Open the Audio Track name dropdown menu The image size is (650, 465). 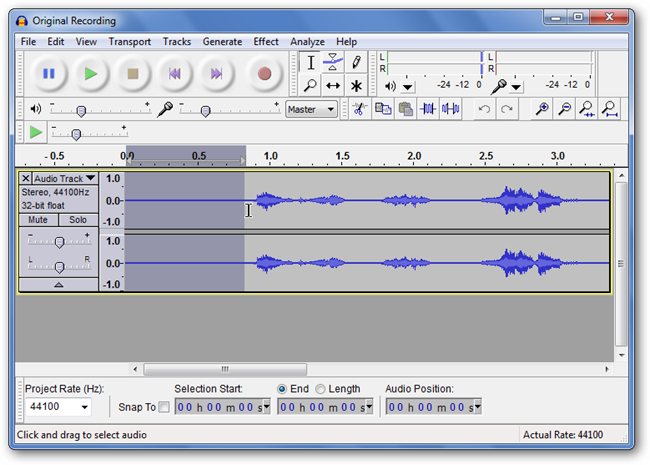point(65,179)
